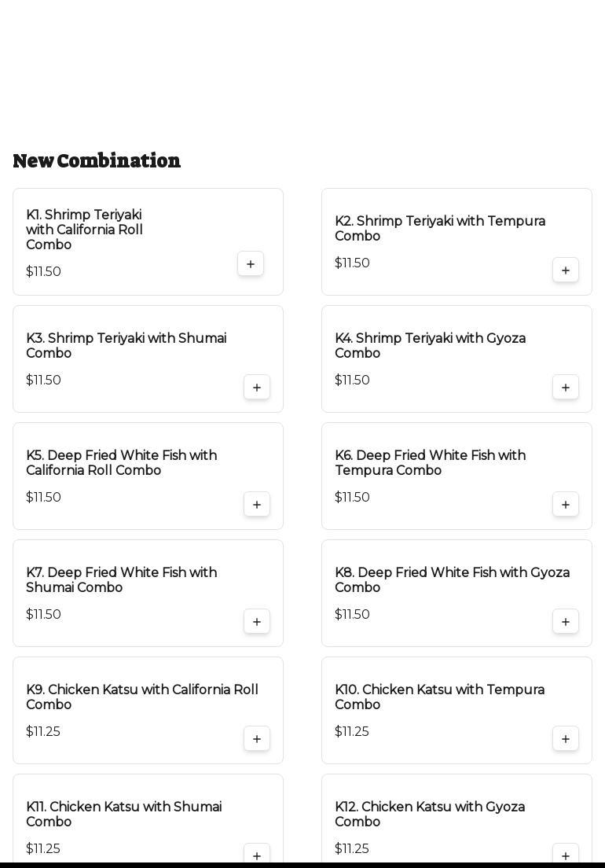Add K8 Deep Fried White Fish Gyoza
The image size is (605, 868).
566,622
